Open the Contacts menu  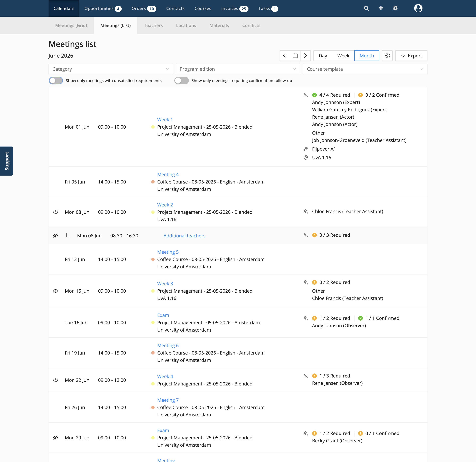click(175, 8)
